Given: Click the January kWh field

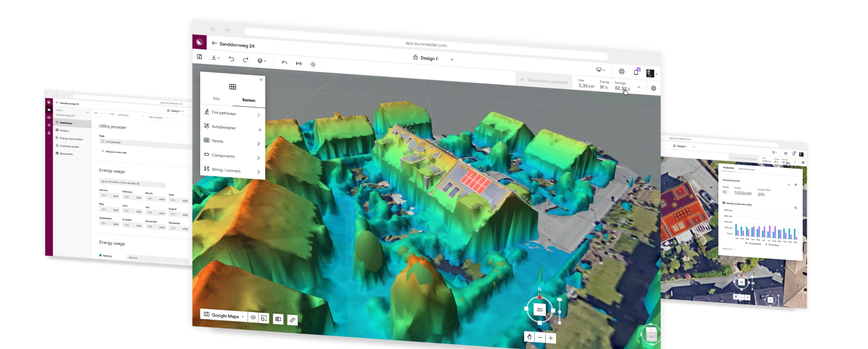Looking at the screenshot, I should [x=109, y=196].
